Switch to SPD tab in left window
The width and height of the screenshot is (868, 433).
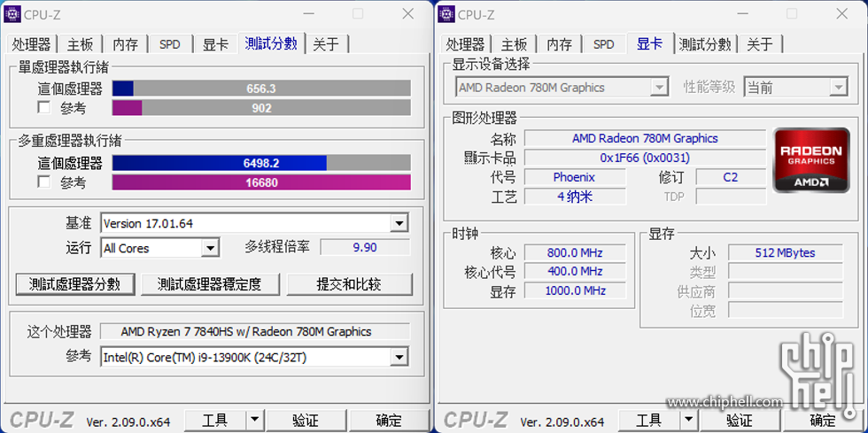pos(170,44)
